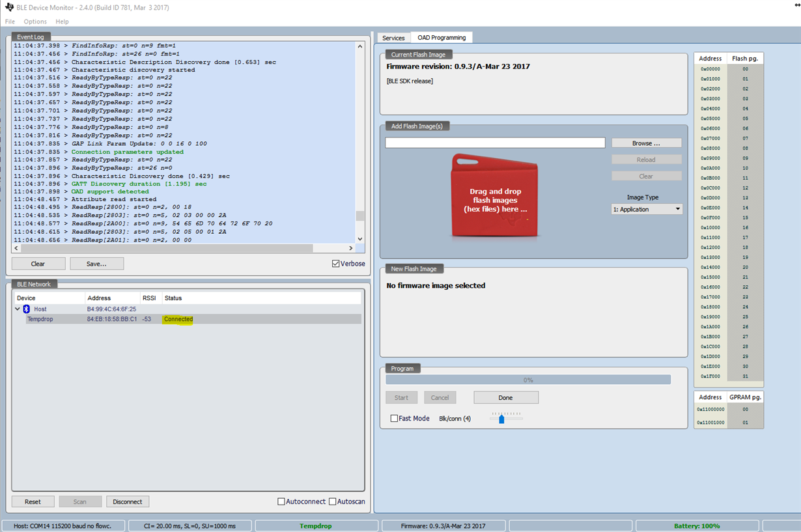801x532 pixels.
Task: Click the TI logo icon in title bar
Action: [x=9, y=7]
